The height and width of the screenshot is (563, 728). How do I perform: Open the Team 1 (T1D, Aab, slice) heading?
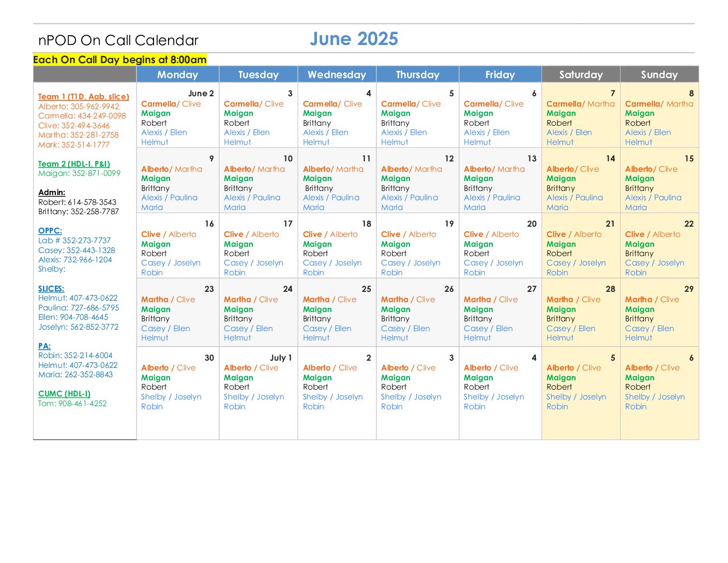point(84,97)
